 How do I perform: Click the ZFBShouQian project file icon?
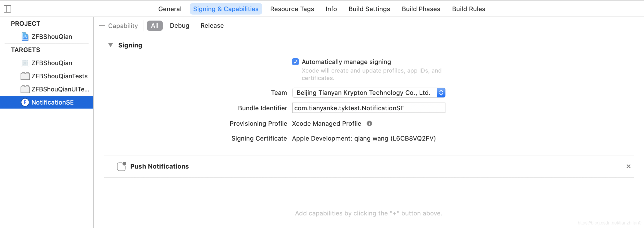pyautogui.click(x=25, y=37)
